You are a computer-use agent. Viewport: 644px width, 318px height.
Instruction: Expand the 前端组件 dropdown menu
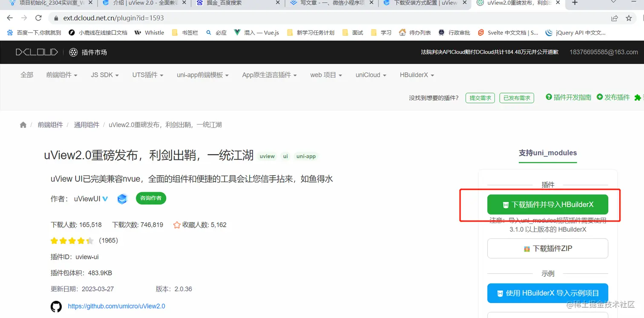(62, 75)
